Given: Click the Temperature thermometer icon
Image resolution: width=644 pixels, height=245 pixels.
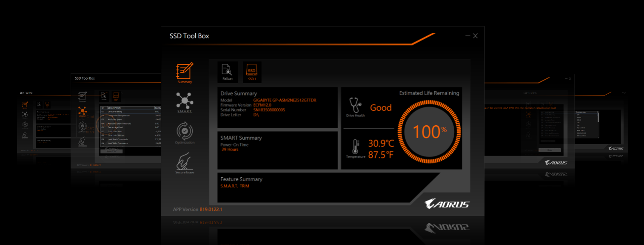Looking at the screenshot, I should pyautogui.click(x=355, y=147).
